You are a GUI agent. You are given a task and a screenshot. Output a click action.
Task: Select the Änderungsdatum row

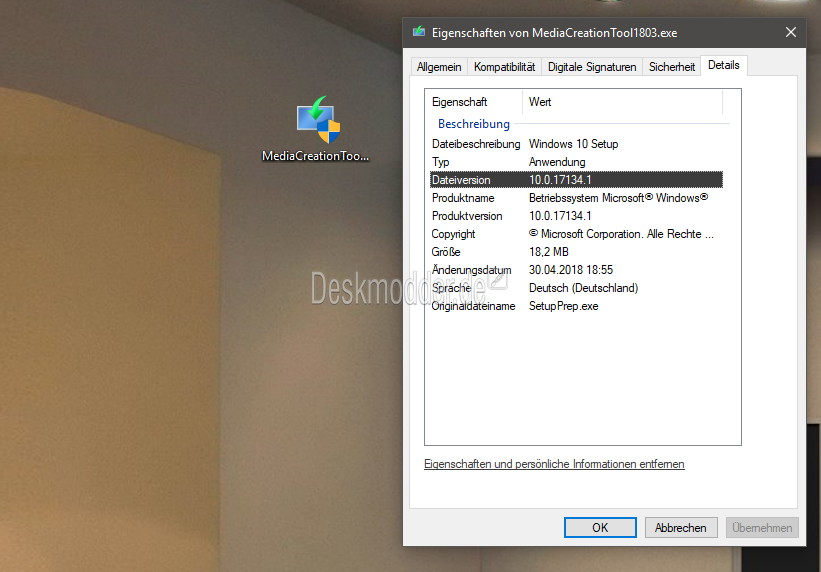pos(576,270)
